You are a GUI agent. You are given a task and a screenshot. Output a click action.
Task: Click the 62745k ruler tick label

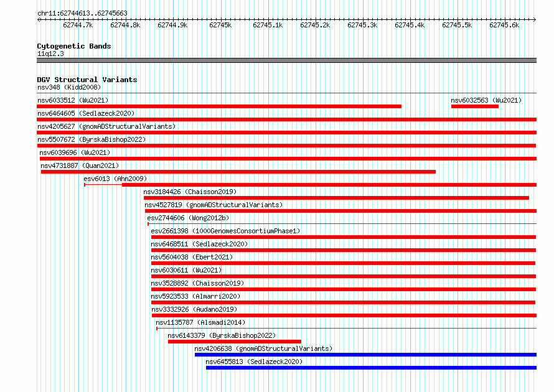(220, 25)
